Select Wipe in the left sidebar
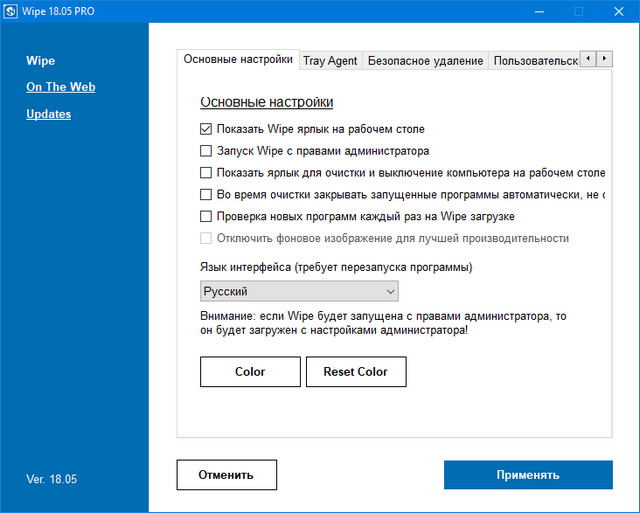This screenshot has height=513, width=640. coord(41,60)
